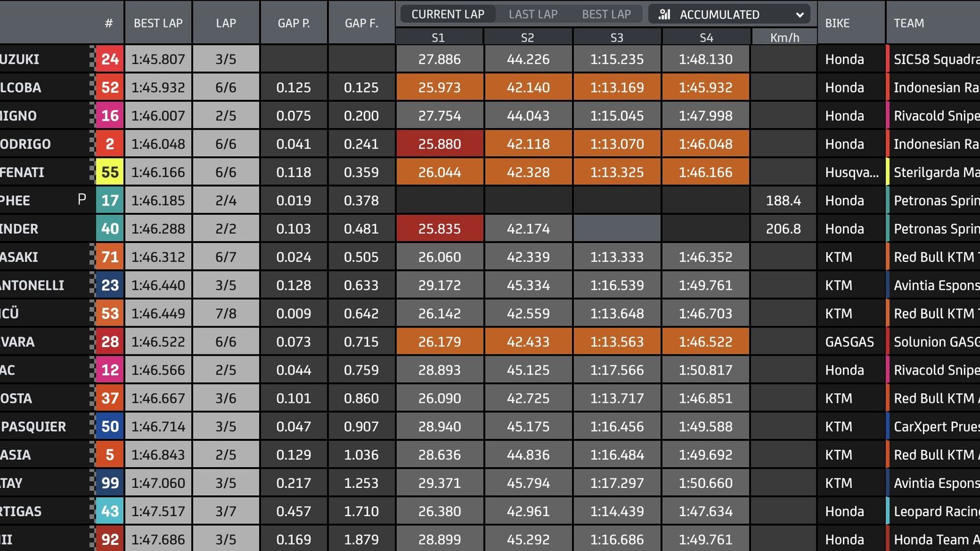Viewport: 980px width, 551px height.
Task: Switch to the LAST LAP tab
Action: click(532, 13)
